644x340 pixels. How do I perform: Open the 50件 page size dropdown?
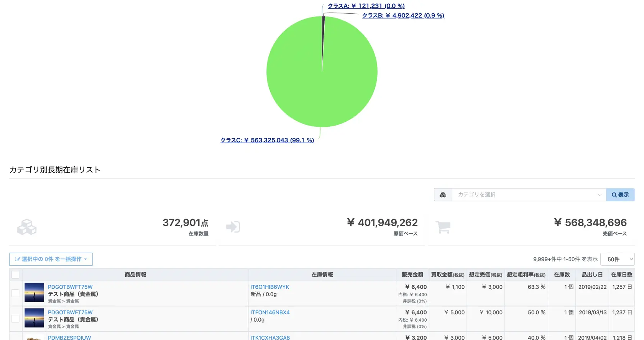click(x=617, y=259)
